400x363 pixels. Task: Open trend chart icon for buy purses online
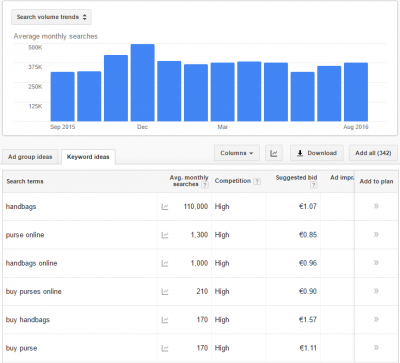(x=165, y=292)
